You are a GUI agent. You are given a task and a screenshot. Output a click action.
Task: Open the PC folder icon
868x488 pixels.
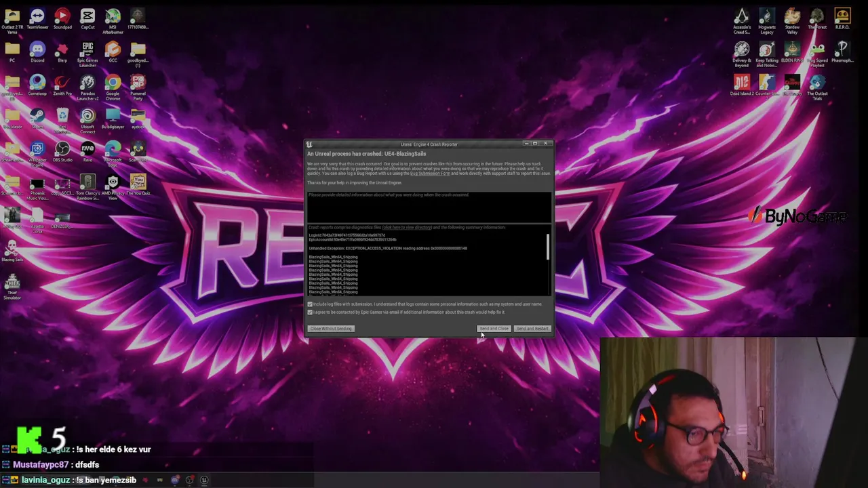pos(12,52)
